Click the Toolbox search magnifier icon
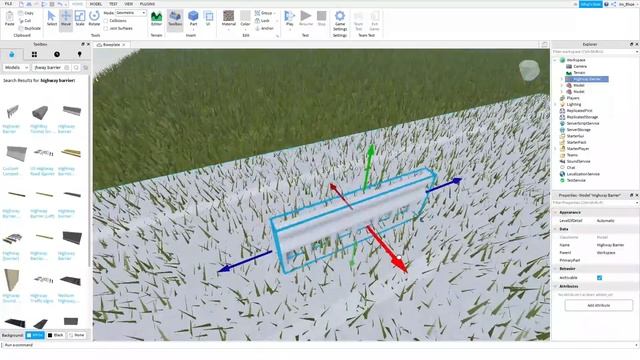The height and width of the screenshot is (360, 640). click(x=76, y=67)
